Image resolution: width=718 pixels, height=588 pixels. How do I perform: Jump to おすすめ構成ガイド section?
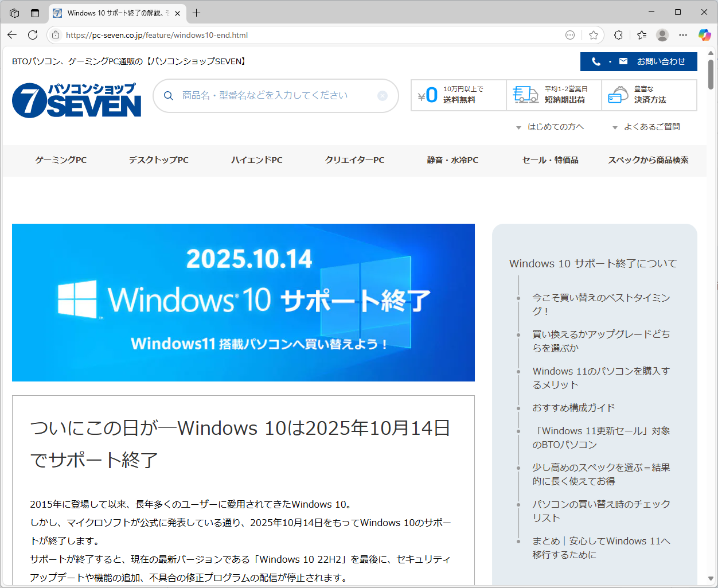[573, 408]
